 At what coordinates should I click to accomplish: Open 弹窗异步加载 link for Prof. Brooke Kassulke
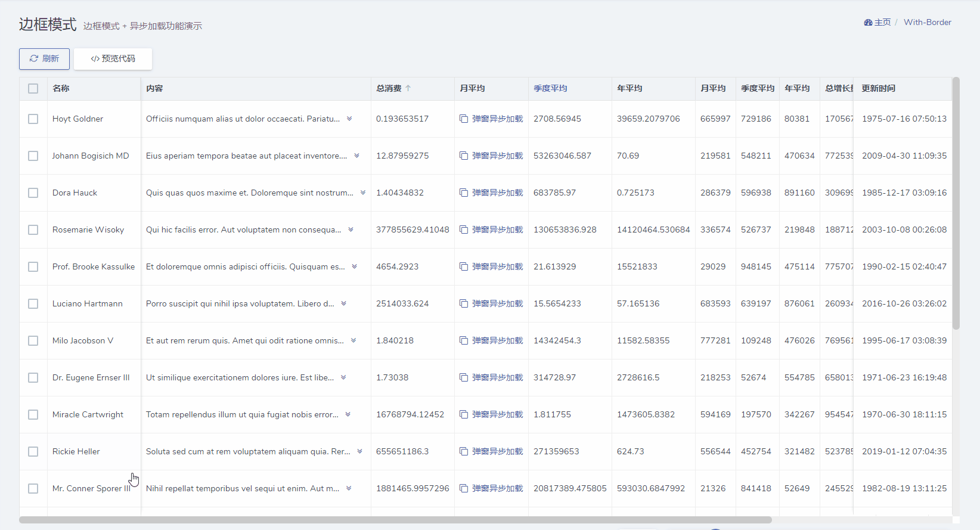pos(497,266)
